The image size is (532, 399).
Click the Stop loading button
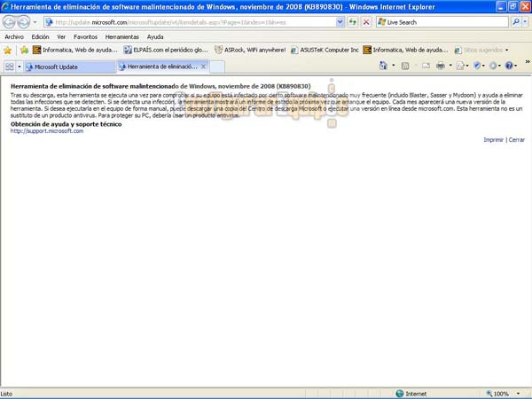pyautogui.click(x=366, y=22)
